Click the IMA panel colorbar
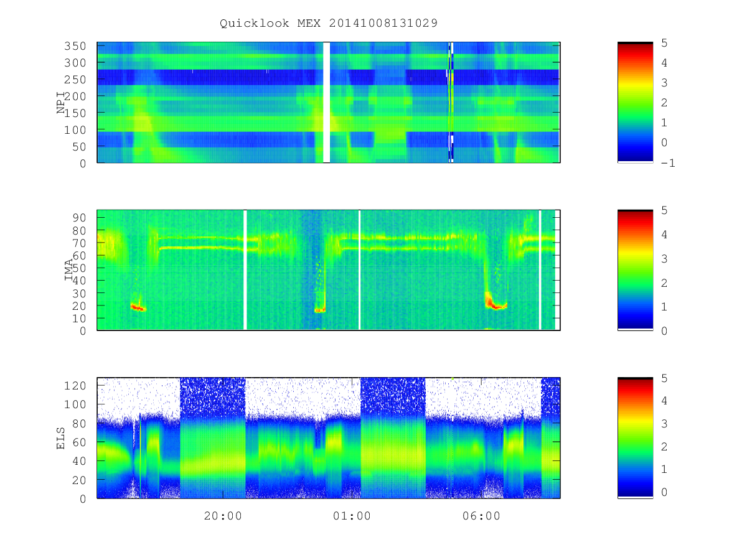Screen dimensions: 747x560 coord(635,270)
